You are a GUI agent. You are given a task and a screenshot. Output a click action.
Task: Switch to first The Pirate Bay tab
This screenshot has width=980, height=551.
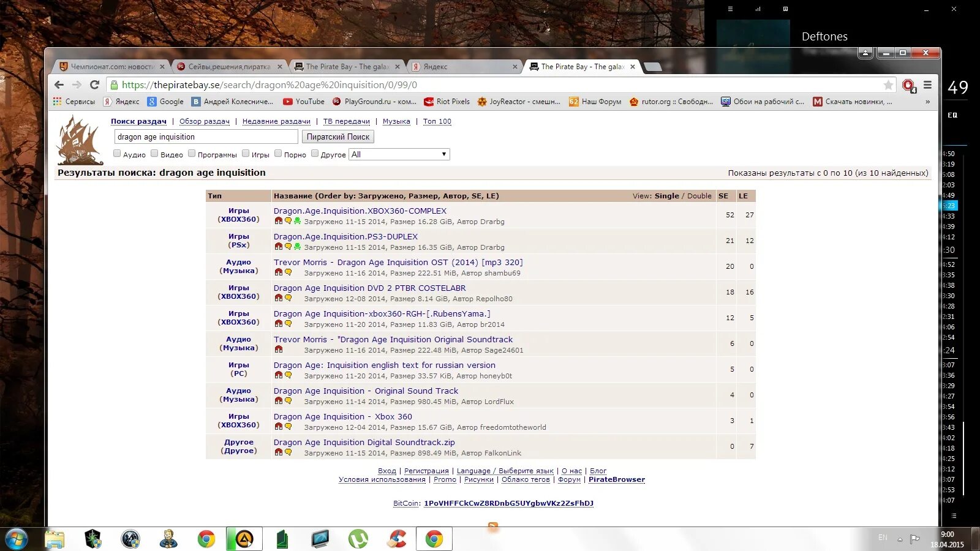click(x=347, y=67)
